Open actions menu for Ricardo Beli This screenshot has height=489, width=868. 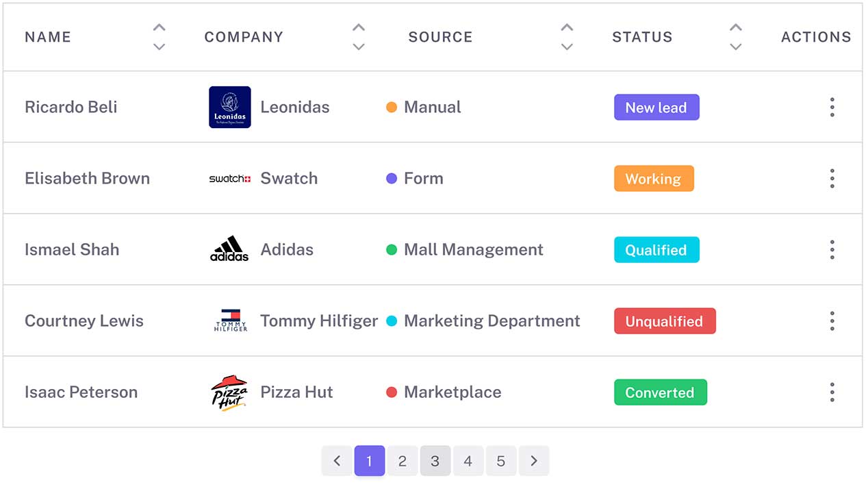[832, 108]
